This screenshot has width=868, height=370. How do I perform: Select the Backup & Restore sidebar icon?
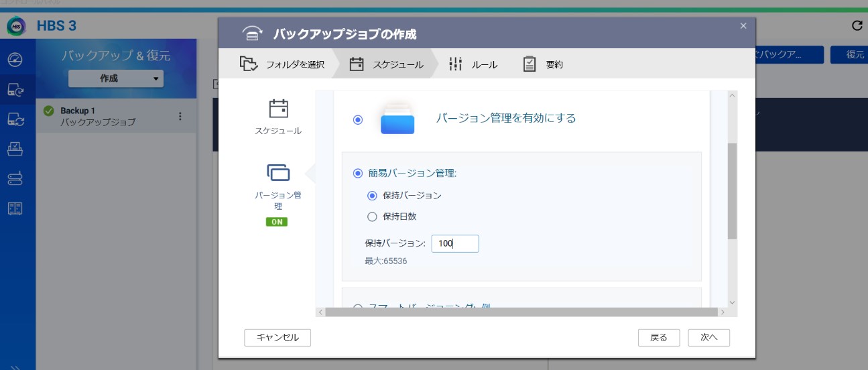[15, 90]
